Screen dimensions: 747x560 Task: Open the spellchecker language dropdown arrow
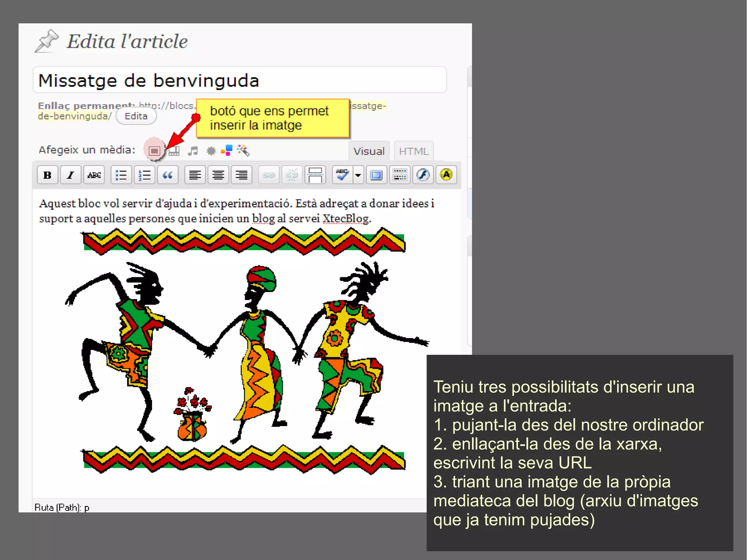coord(358,175)
